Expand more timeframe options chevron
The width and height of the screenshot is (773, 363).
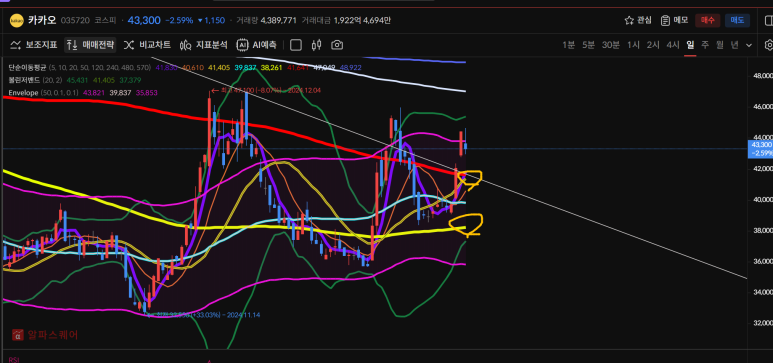click(x=749, y=45)
